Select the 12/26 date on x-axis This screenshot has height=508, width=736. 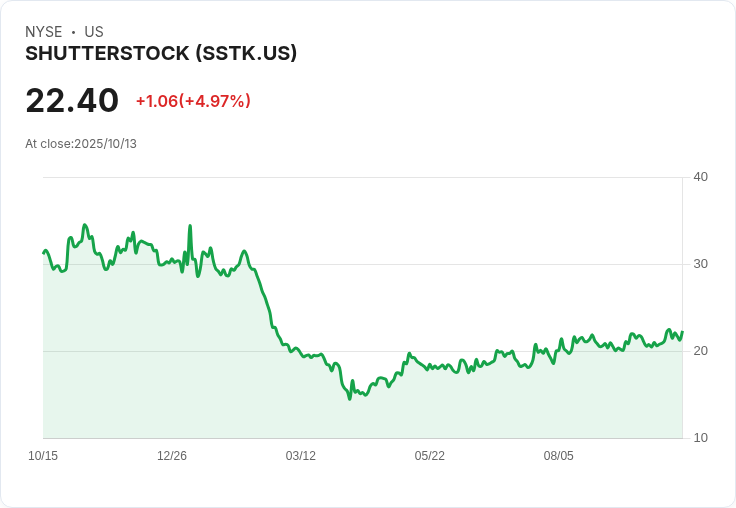172,456
